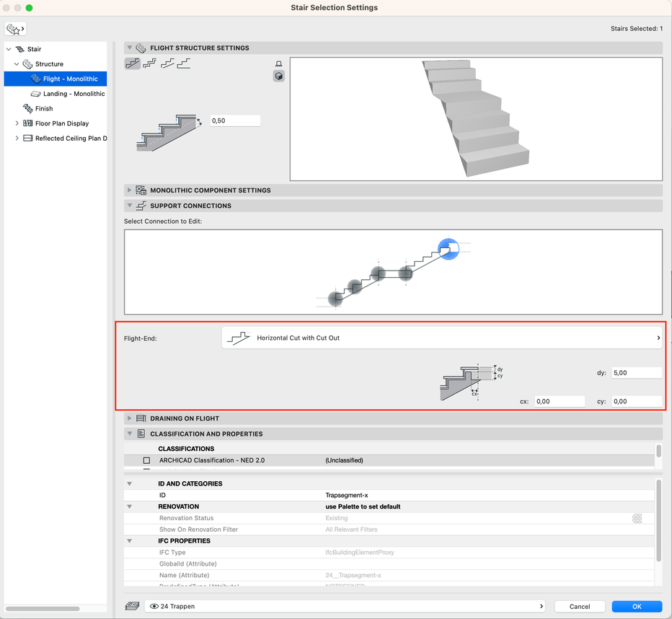Expand the Floor Plan Display tree node
Viewport: 672px width, 619px height.
tap(17, 123)
